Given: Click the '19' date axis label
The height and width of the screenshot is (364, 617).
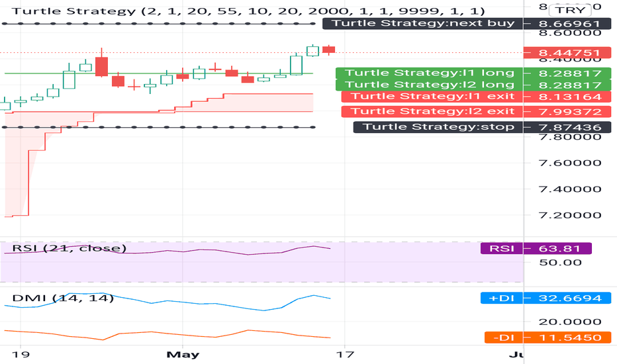Looking at the screenshot, I should point(21,355).
